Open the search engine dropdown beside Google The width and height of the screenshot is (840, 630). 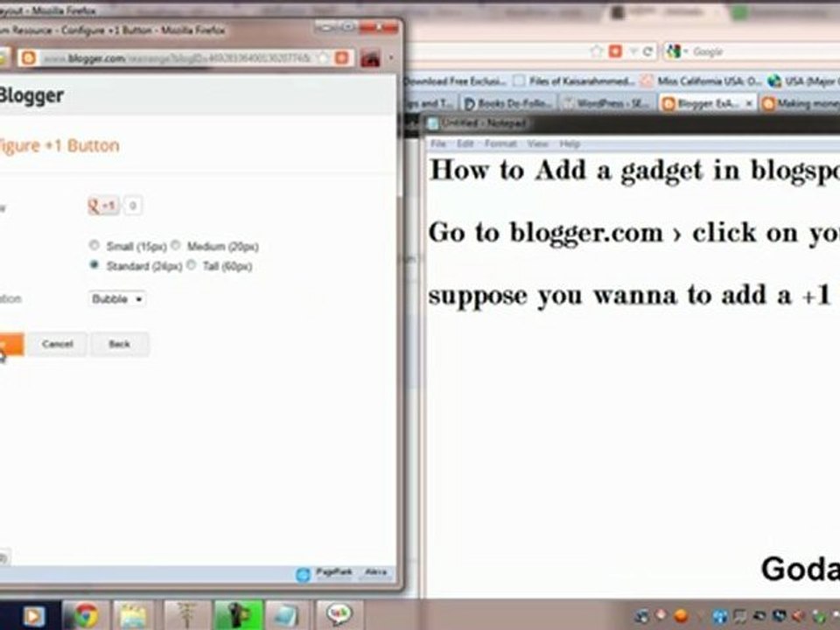pos(686,52)
